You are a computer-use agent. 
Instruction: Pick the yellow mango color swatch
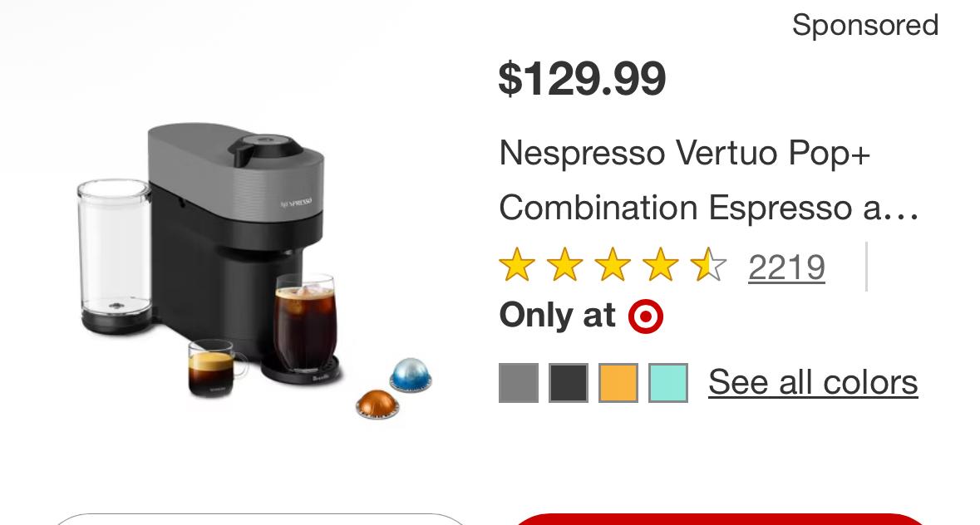[x=618, y=383]
